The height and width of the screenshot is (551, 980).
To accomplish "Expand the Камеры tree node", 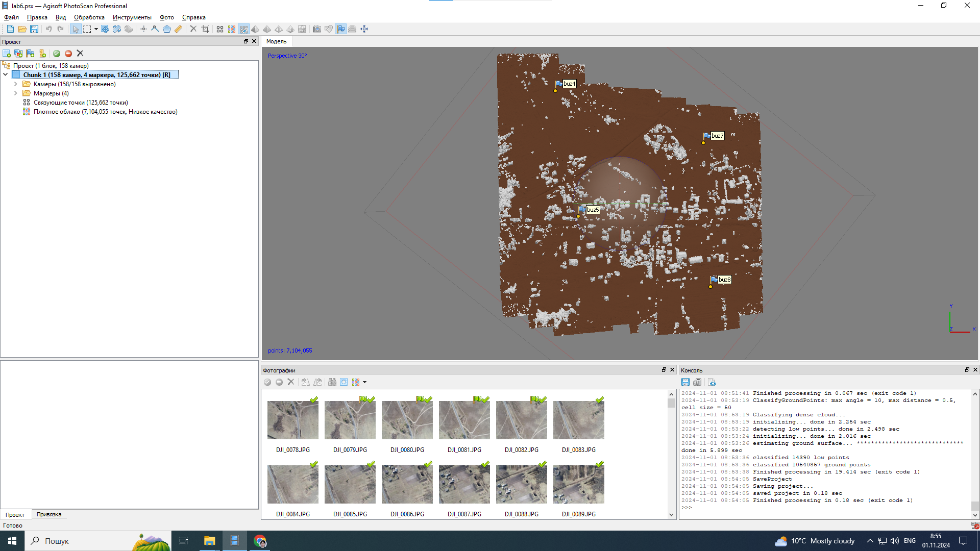I will tap(16, 84).
